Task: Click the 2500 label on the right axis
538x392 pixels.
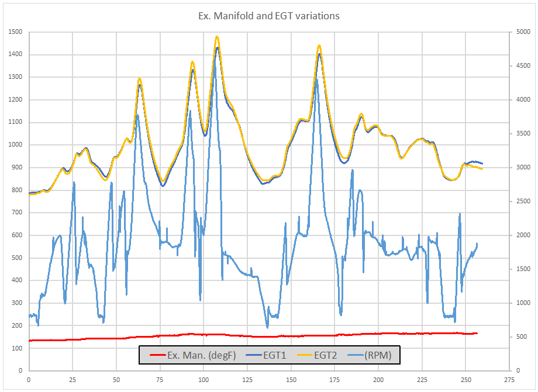Action: [x=519, y=202]
